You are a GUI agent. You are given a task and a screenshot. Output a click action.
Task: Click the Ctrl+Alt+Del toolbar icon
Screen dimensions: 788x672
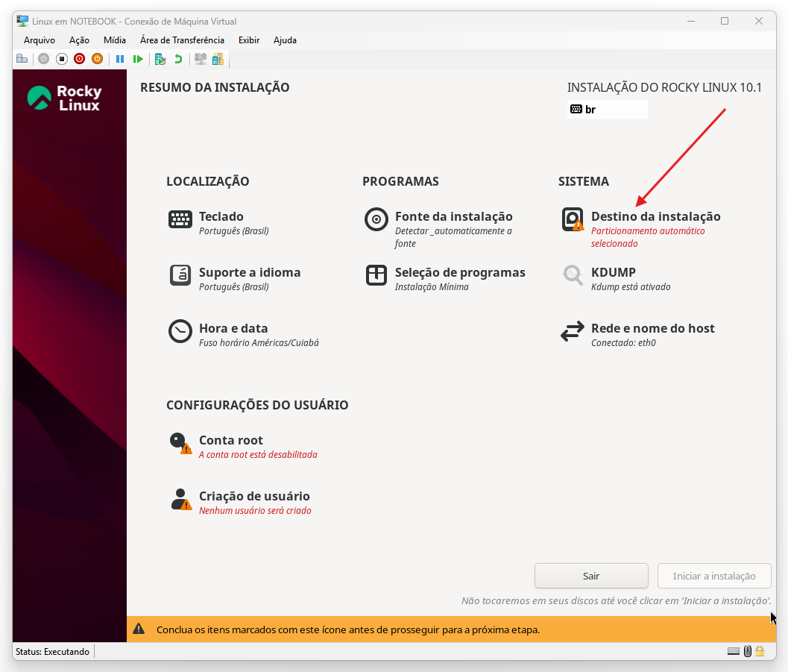coord(22,59)
